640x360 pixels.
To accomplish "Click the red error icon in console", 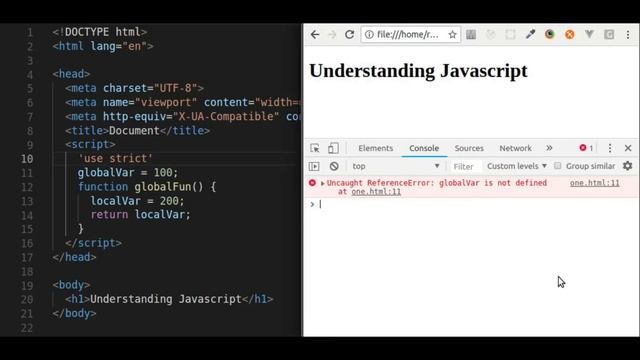I will (x=312, y=183).
